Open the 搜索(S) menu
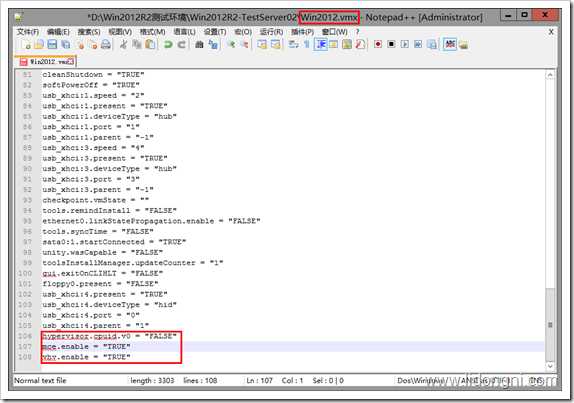Image resolution: width=574 pixels, height=403 pixels. (89, 32)
